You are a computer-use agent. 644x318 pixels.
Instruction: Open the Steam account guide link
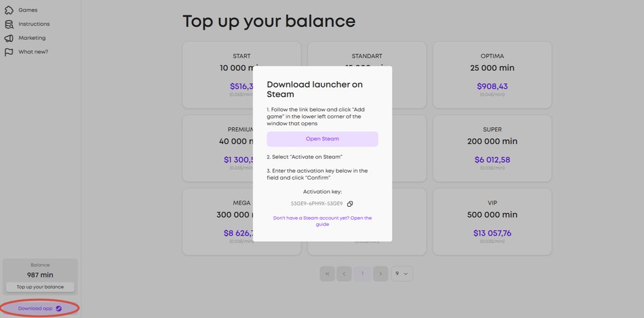click(322, 221)
